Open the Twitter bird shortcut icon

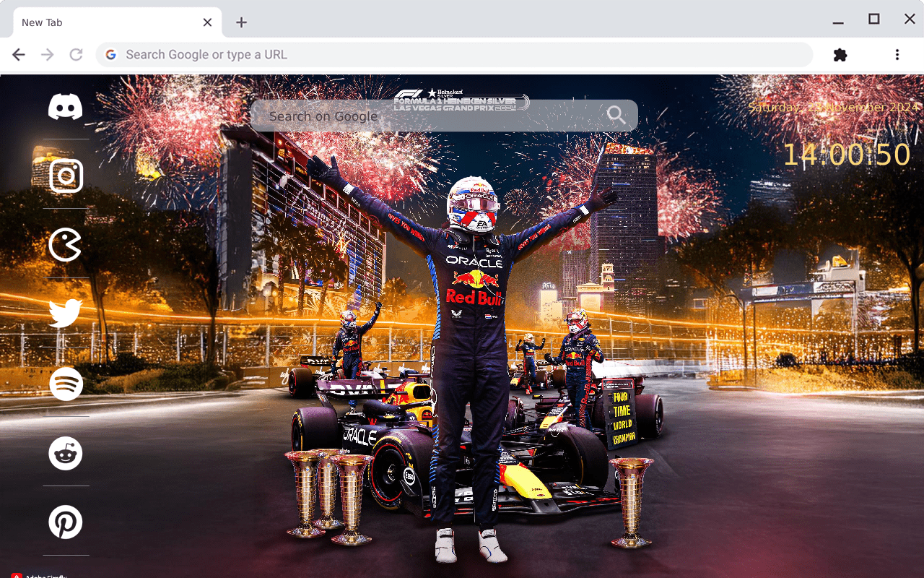[x=66, y=314]
